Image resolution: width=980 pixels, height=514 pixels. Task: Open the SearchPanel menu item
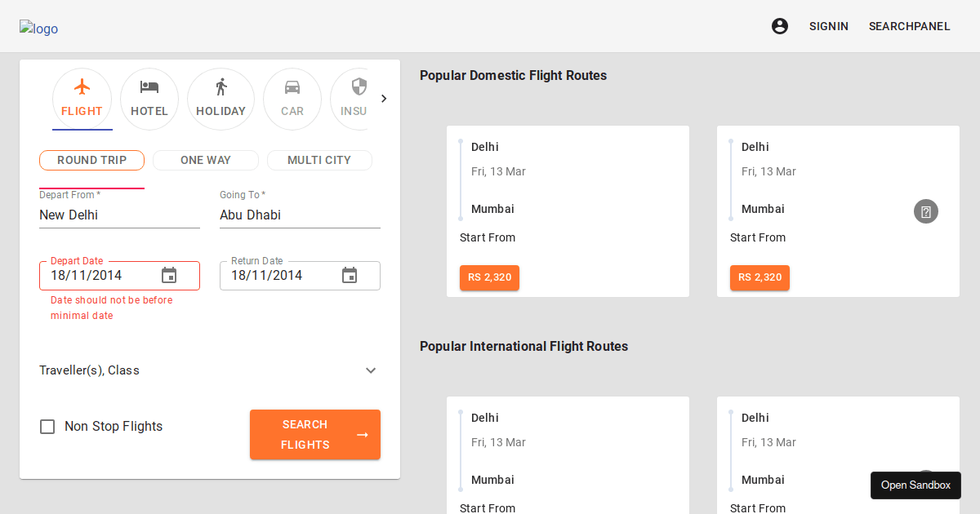click(909, 26)
